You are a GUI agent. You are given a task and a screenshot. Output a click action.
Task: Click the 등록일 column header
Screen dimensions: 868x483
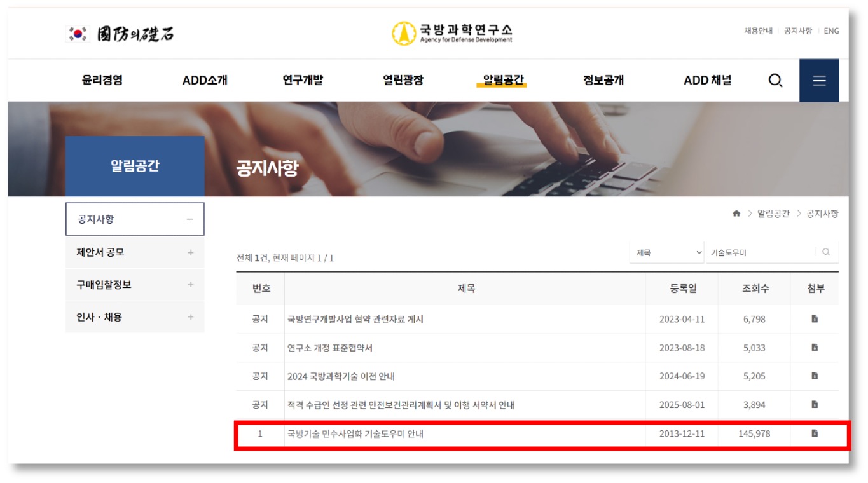point(682,289)
